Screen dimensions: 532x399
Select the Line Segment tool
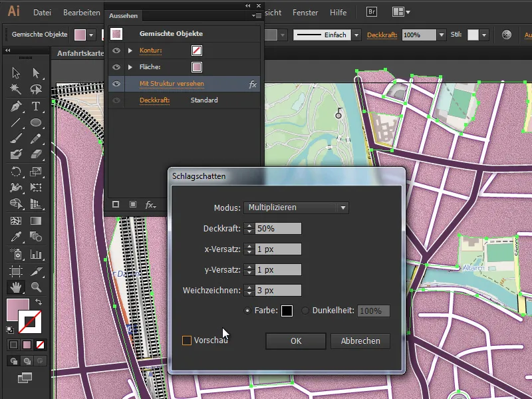point(16,122)
